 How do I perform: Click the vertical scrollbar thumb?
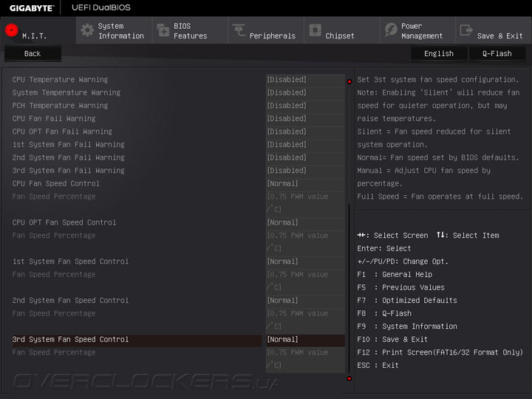coord(349,287)
